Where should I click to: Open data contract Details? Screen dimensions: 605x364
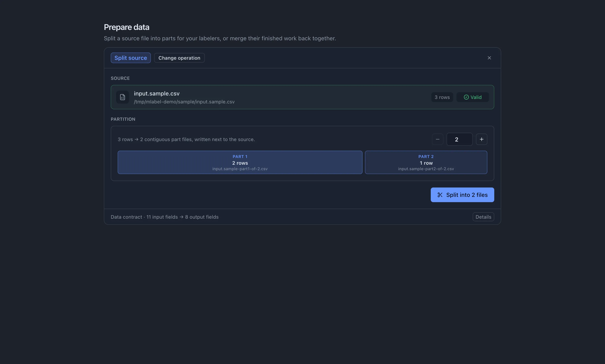pyautogui.click(x=483, y=217)
